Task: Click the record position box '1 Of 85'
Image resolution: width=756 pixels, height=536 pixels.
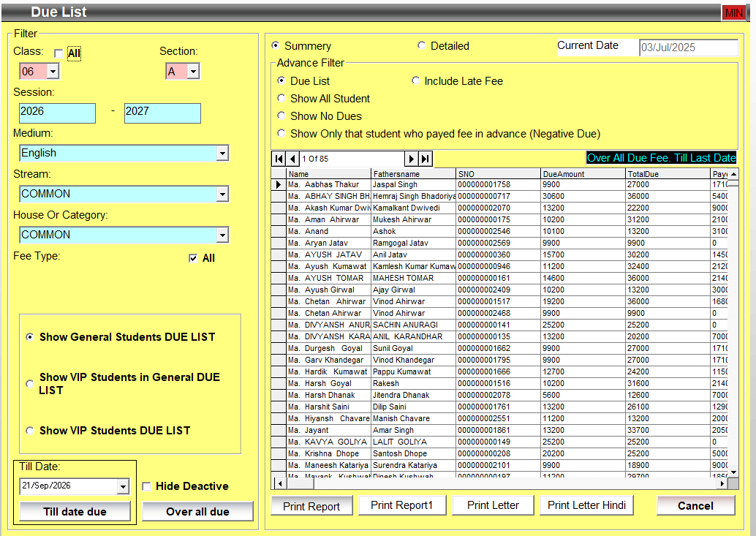Action: 352,159
